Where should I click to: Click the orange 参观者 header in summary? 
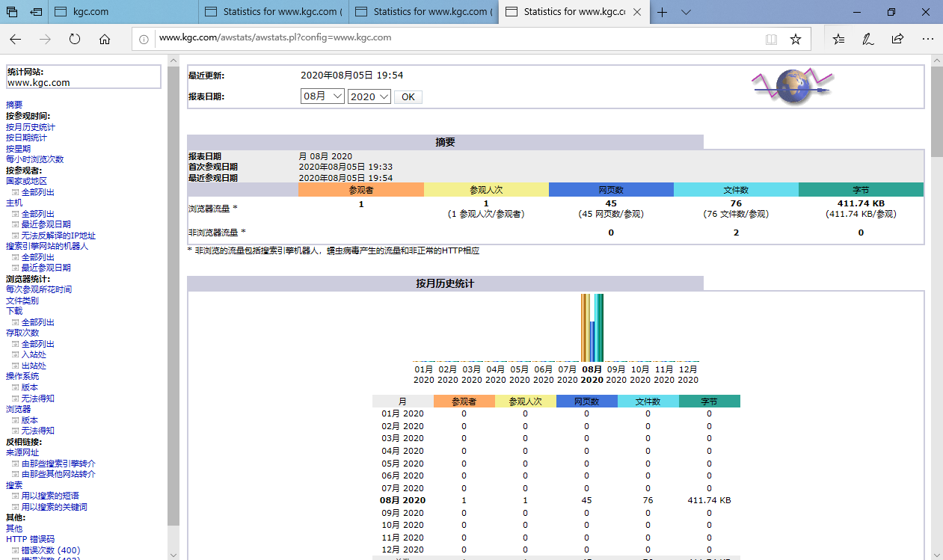360,190
